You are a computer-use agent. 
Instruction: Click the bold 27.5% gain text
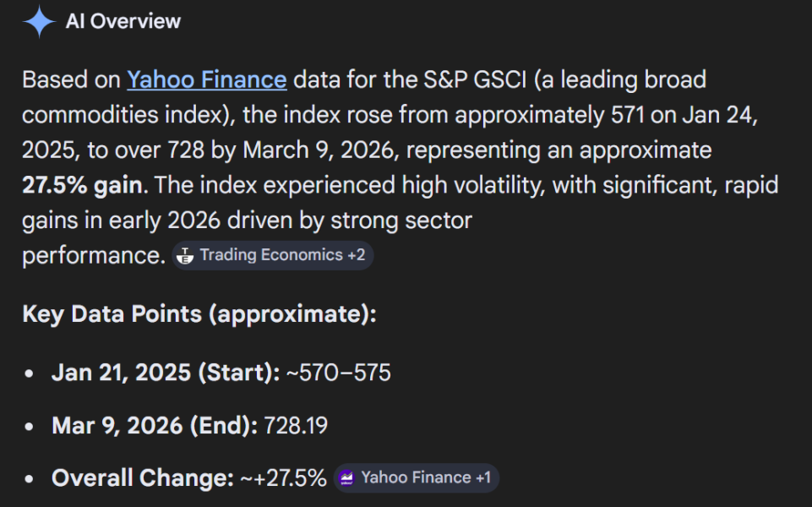(82, 185)
